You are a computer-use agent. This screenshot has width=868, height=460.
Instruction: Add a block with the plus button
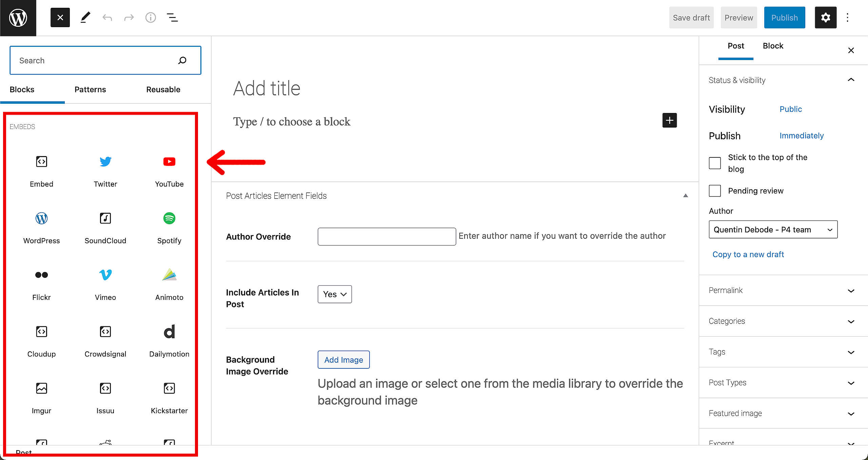pos(669,120)
